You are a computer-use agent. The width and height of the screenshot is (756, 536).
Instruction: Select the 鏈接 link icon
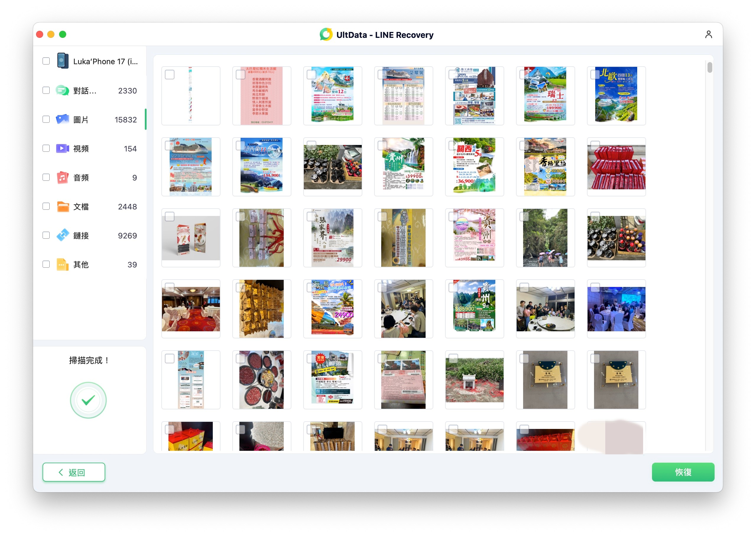coord(63,235)
